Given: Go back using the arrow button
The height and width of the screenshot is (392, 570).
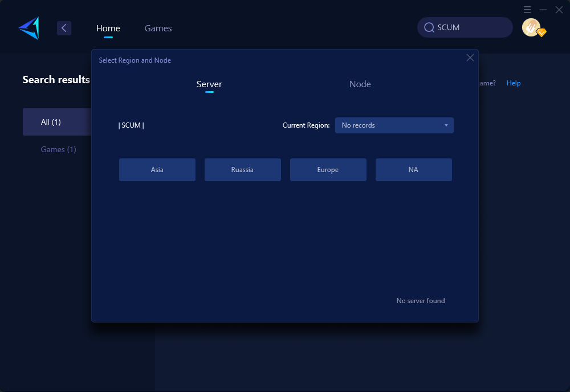Looking at the screenshot, I should (64, 28).
